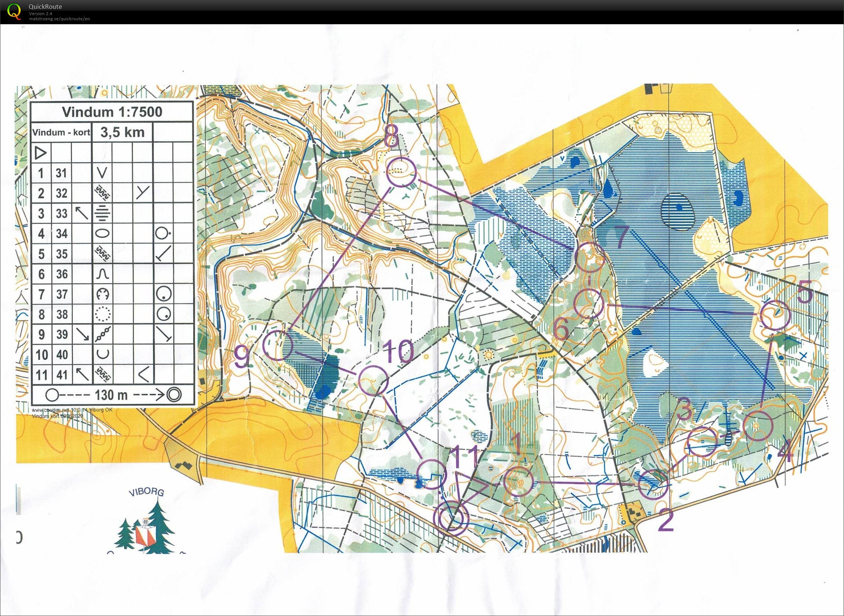Click control circle 1 on the map

click(519, 481)
